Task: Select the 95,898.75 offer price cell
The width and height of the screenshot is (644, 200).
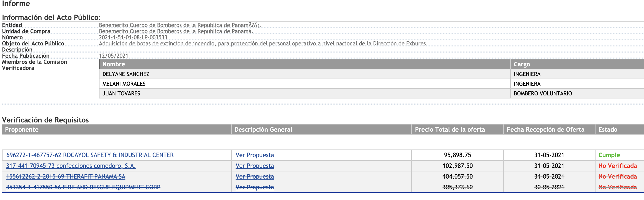Action: pos(457,155)
